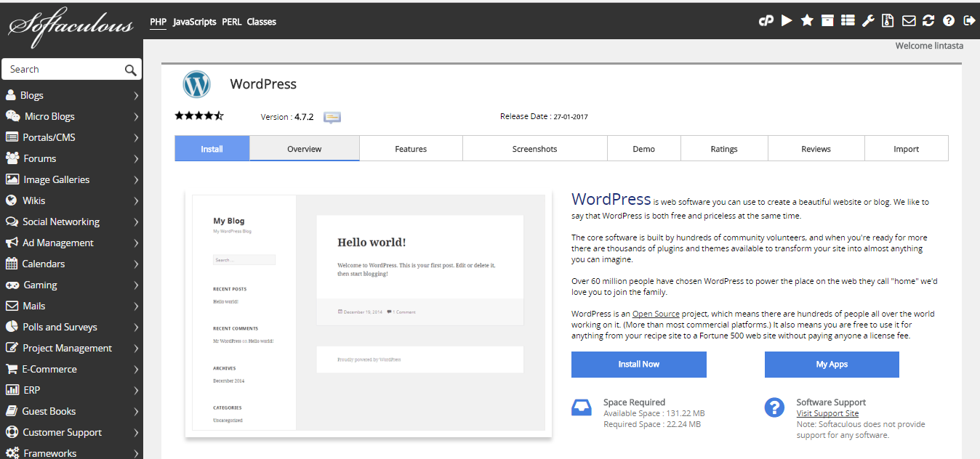This screenshot has height=459, width=980.
Task: Click the Gaming controller icon
Action: [x=12, y=285]
